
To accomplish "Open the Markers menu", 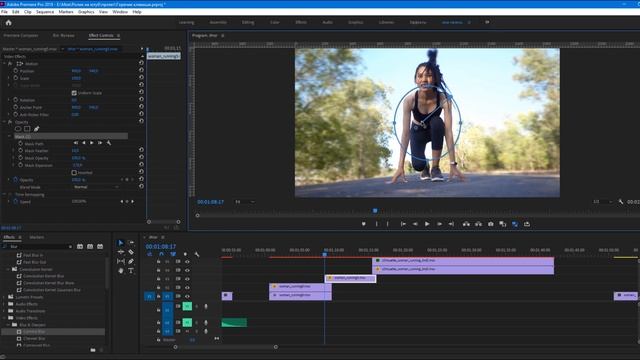I will click(66, 12).
